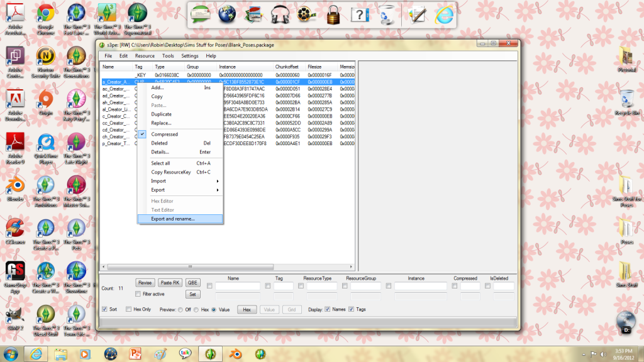Uncheck the Names display checkbox
This screenshot has height=362, width=644.
tap(327, 309)
